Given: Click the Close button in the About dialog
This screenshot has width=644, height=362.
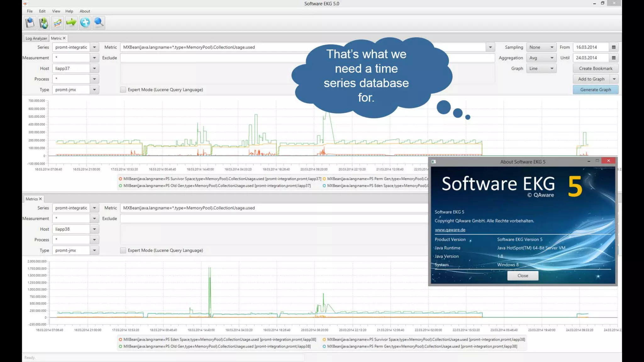Looking at the screenshot, I should [x=522, y=276].
